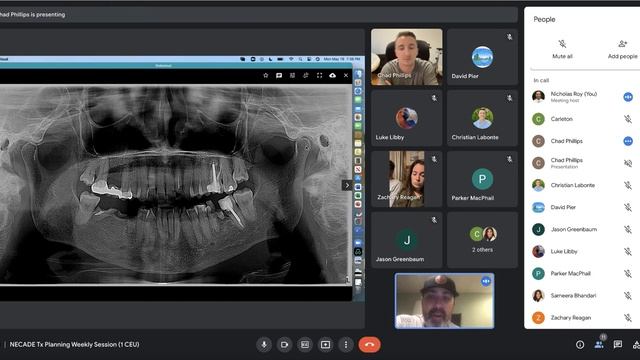Click Finder icon in shared screen dock
This screenshot has height=360, width=640.
[x=358, y=74]
